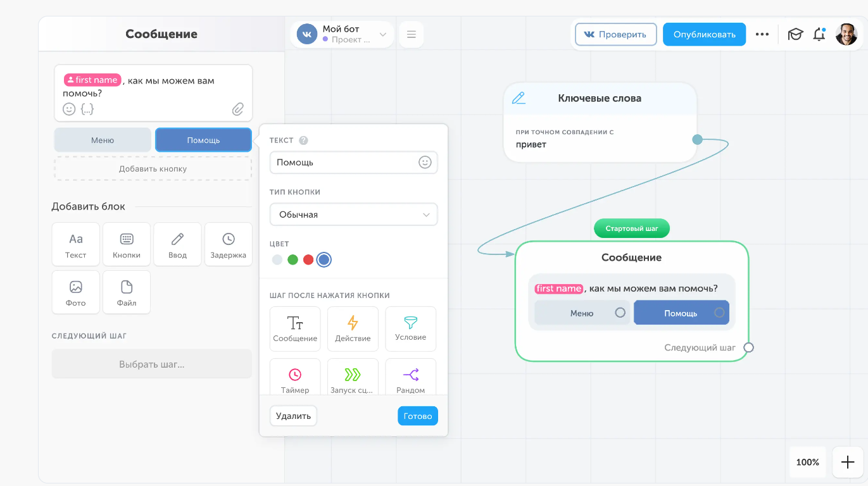This screenshot has width=868, height=486.
Task: Open the hamburger menu next to bot name
Action: 412,34
